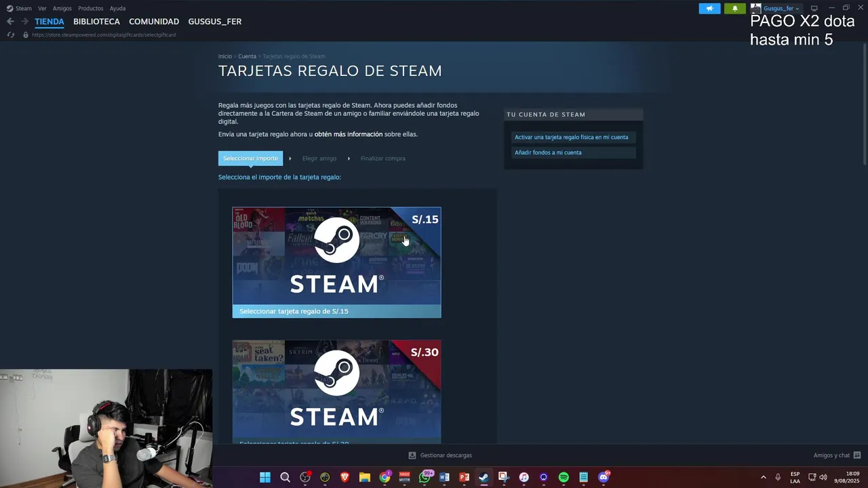The image size is (868, 488).
Task: Open the Gusgus_fer account dropdown
Action: click(x=781, y=8)
